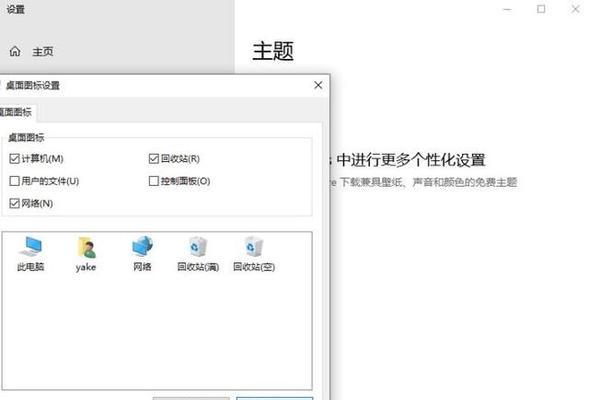
Task: Click the home icon beside 主页
Action: coord(15,51)
